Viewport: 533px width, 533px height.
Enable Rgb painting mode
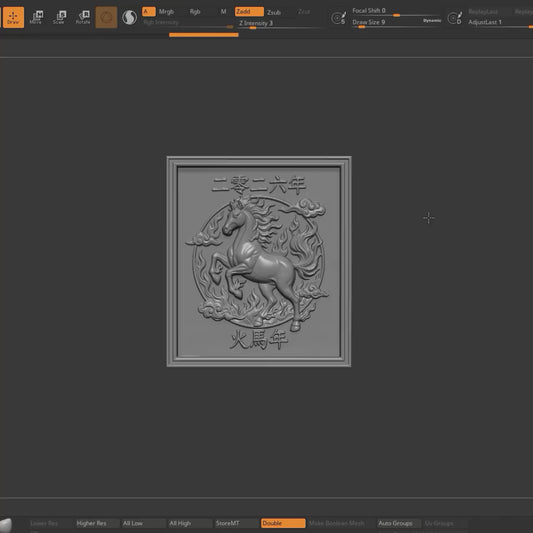click(x=195, y=12)
